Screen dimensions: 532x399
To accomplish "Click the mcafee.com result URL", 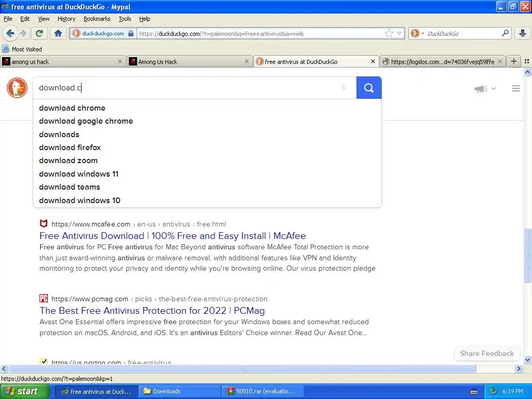I will (x=138, y=224).
